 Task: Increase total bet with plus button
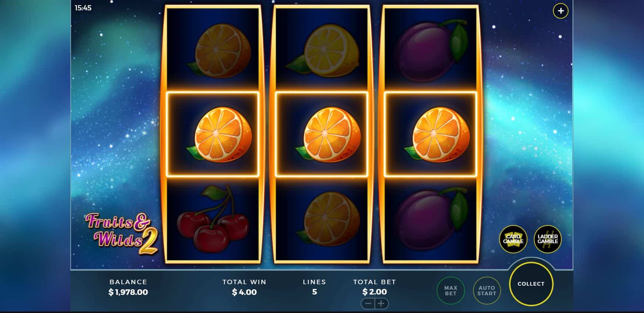click(x=381, y=304)
